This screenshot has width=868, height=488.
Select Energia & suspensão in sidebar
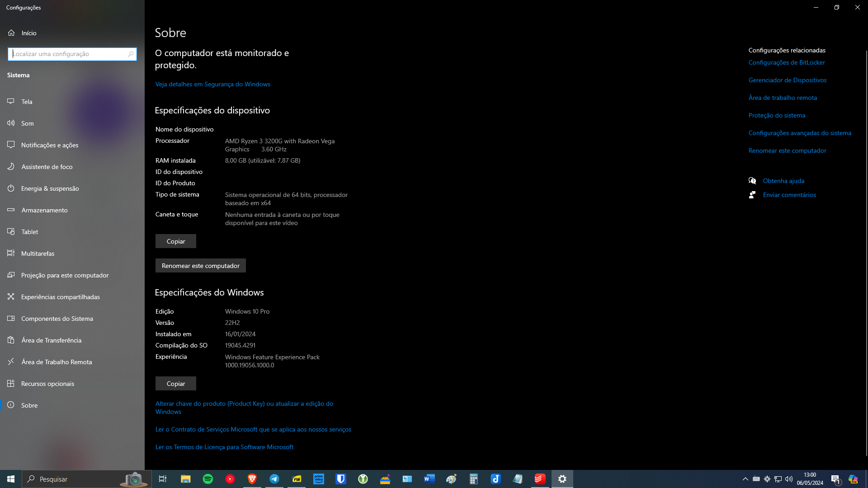50,188
